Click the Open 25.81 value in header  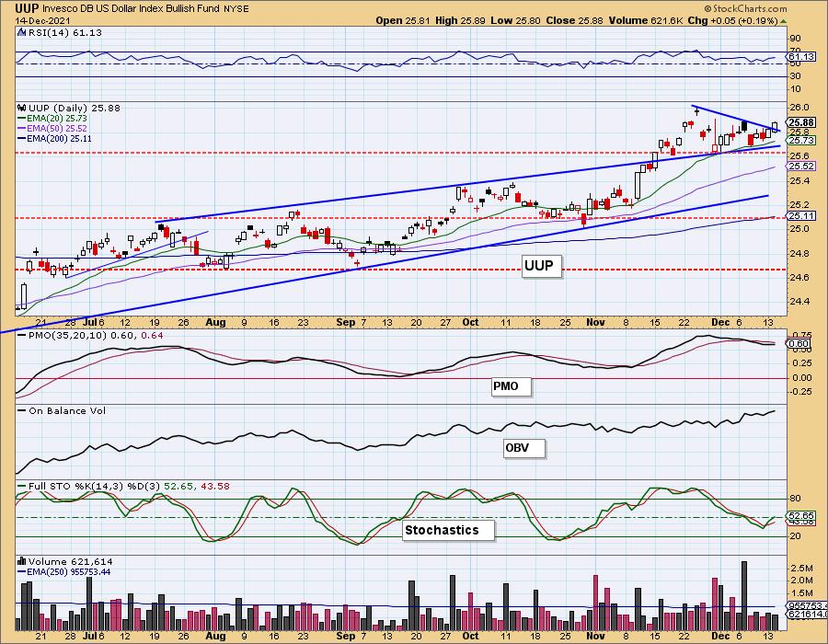[404, 20]
